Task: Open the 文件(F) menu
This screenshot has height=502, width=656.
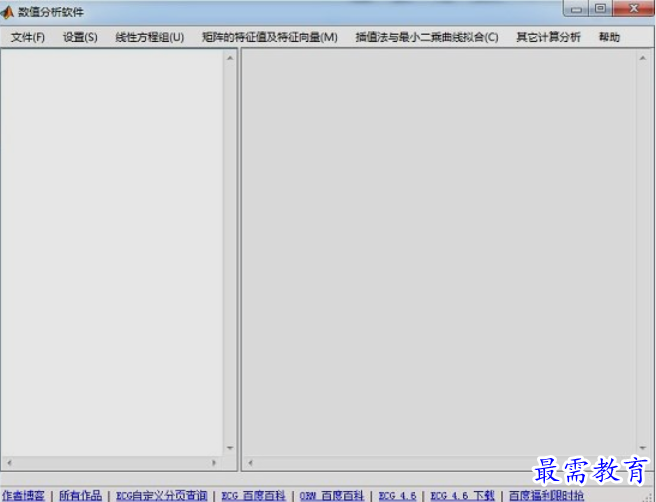Action: pyautogui.click(x=28, y=37)
